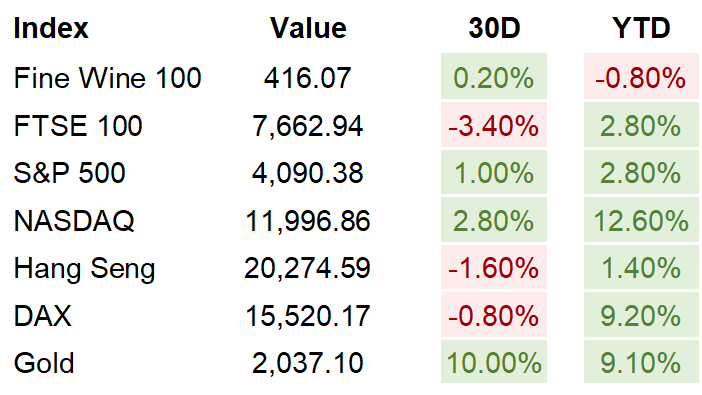The height and width of the screenshot is (395, 702).
Task: Click the Index column header
Action: tap(51, 28)
